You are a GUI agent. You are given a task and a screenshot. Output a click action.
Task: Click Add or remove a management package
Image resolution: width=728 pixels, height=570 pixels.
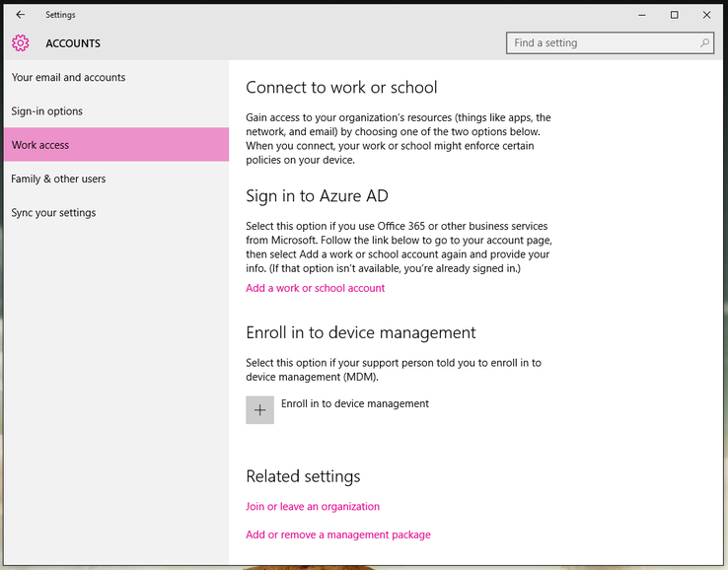point(338,534)
